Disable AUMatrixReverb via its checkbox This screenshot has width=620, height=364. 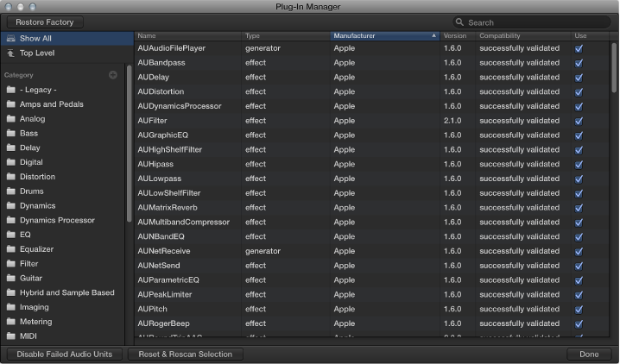(x=579, y=208)
